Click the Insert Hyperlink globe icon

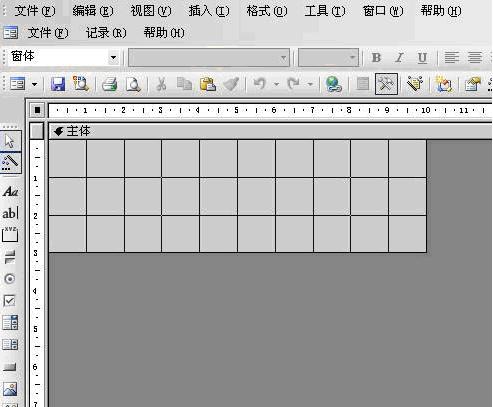[334, 84]
